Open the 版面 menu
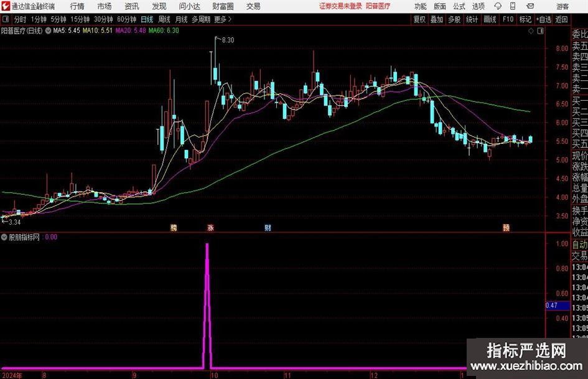 (440, 6)
